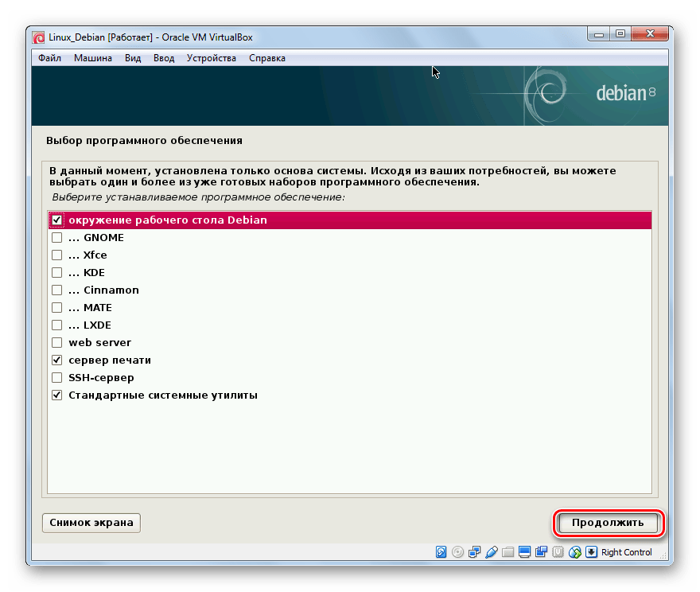Viewport: 700px width, 592px height.
Task: Click the USB devices status icon
Action: [x=492, y=552]
